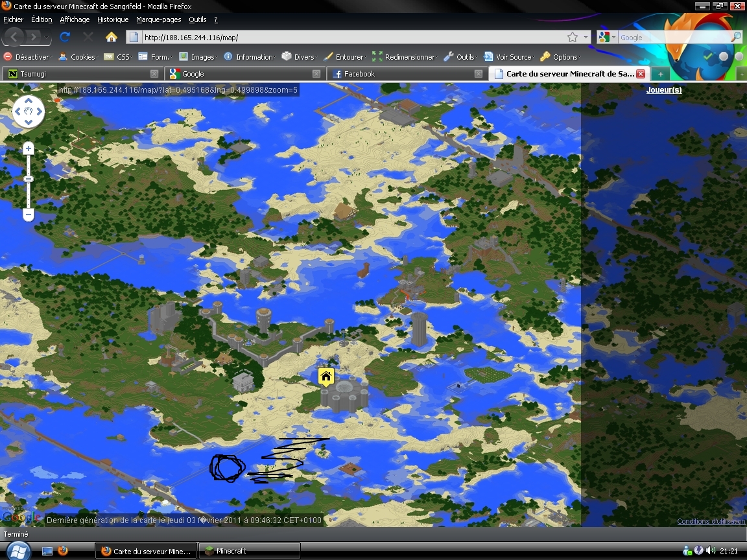Click the map permalink URL with lat and lng
Viewport: 747px width, 560px height.
coord(178,90)
